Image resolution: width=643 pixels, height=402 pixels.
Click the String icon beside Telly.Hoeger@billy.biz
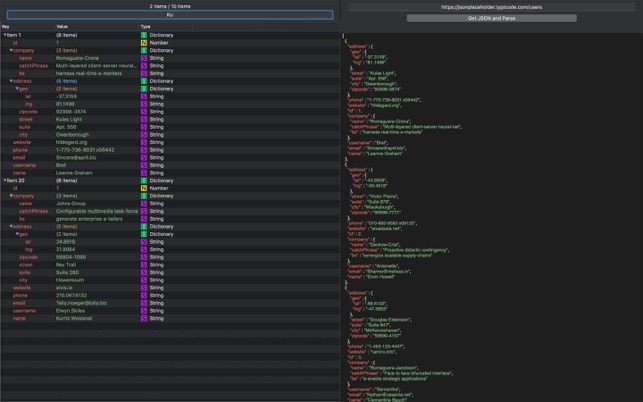(144, 303)
